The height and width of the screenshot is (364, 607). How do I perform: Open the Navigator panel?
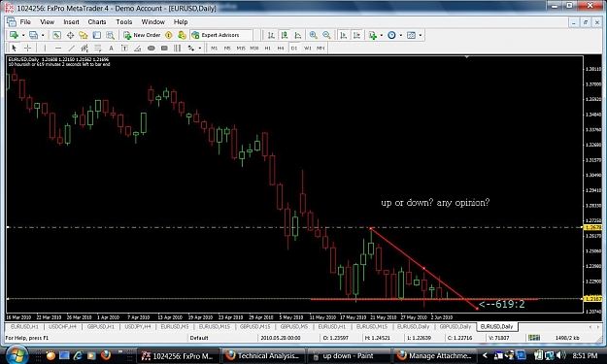click(84, 35)
